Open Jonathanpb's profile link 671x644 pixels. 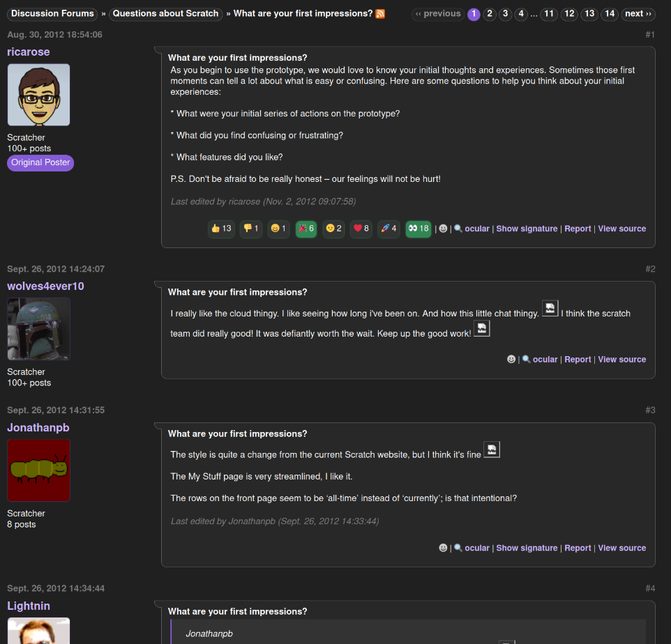pos(38,428)
